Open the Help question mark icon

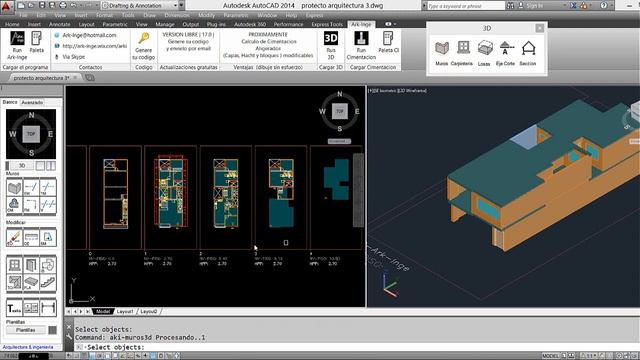pyautogui.click(x=604, y=6)
